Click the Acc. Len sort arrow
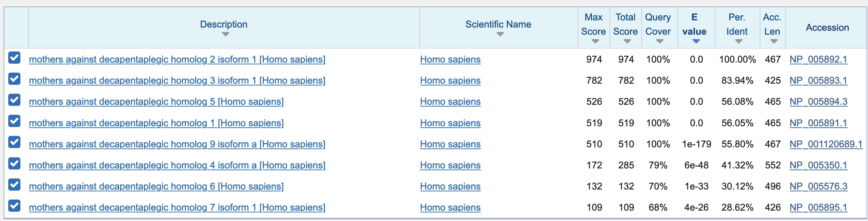Image resolution: width=868 pixels, height=221 pixels. (x=774, y=41)
